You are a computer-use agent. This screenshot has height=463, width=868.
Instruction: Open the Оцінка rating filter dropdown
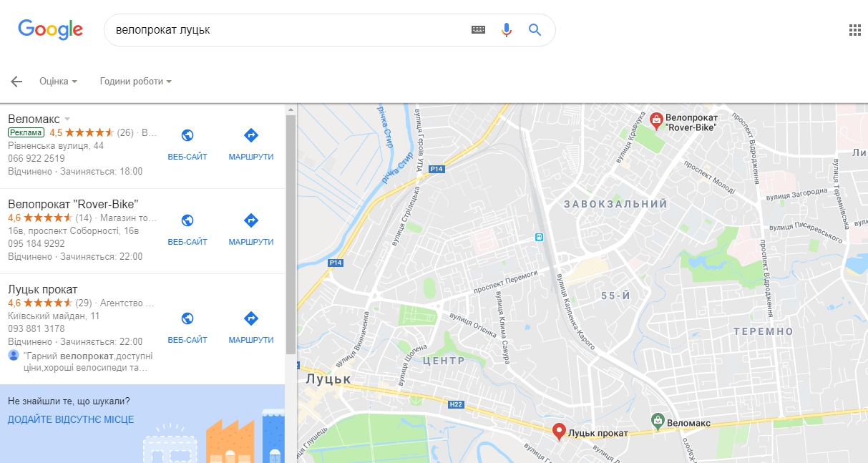tap(59, 82)
